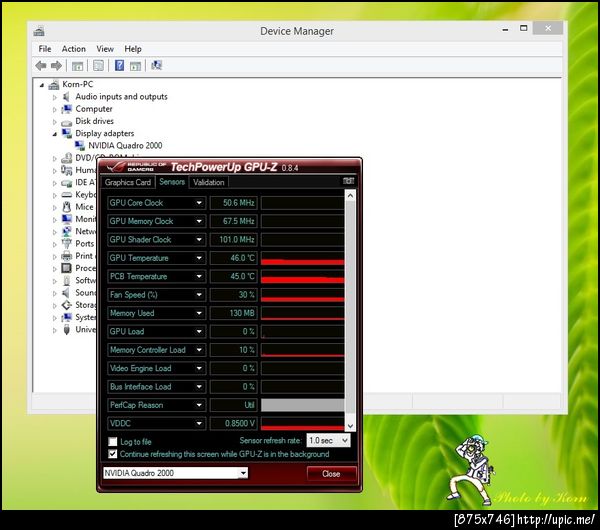
Task: Expand the Audio inputs and outputs node
Action: pos(55,98)
